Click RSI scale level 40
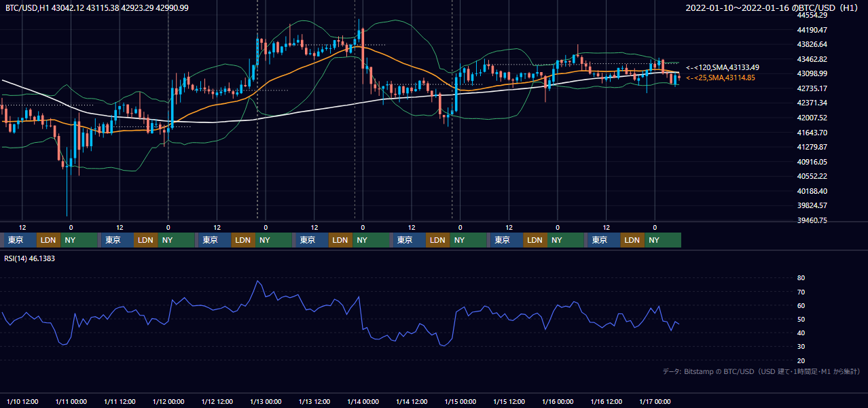868x408 pixels. point(801,333)
